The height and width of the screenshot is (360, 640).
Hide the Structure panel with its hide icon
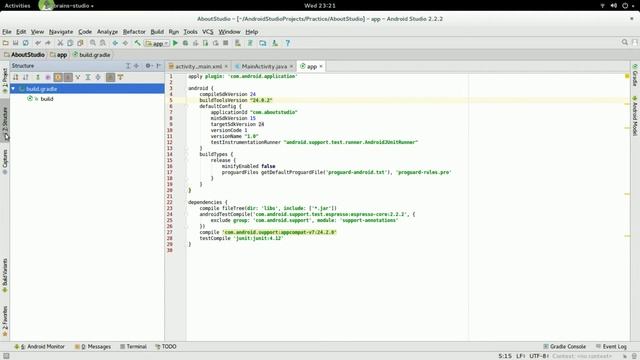tap(159, 66)
